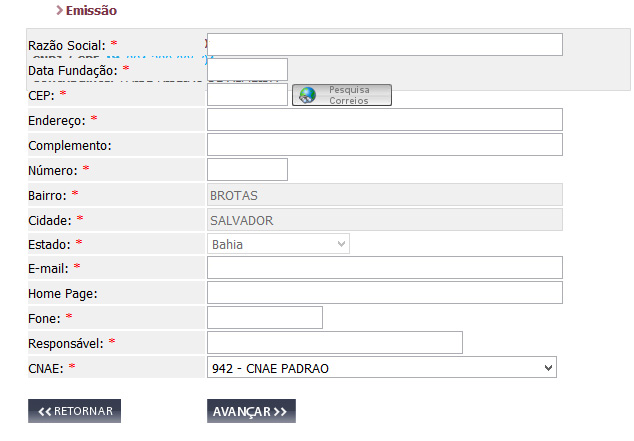Click the Razão Social text field
This screenshot has width=634, height=441.
[384, 44]
